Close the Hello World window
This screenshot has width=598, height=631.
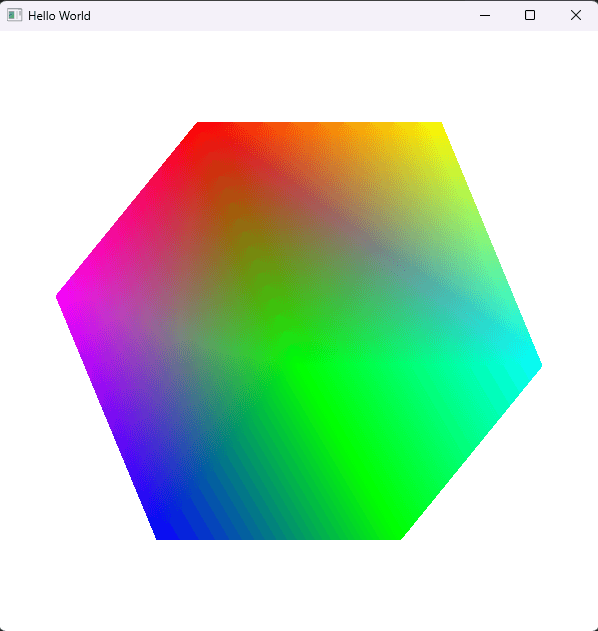(x=575, y=15)
